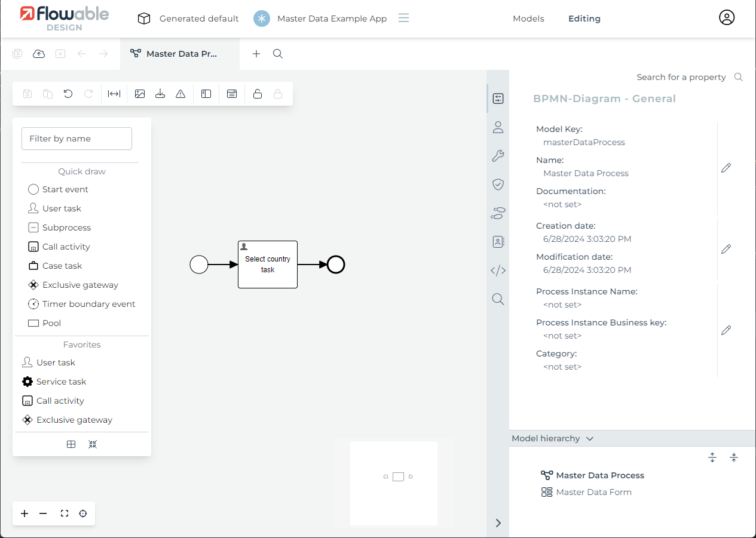Select the wrench icon in the right sidebar
This screenshot has height=538, width=756.
pos(498,156)
